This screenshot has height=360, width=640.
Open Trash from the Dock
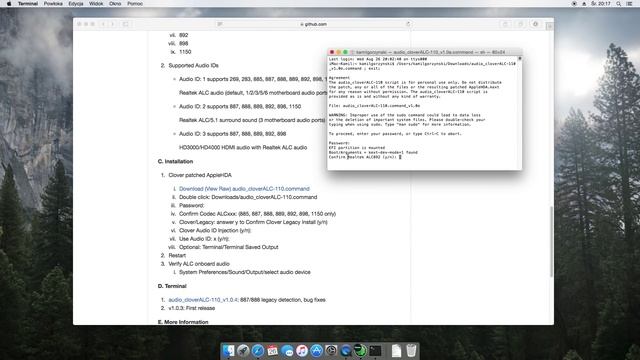411,351
